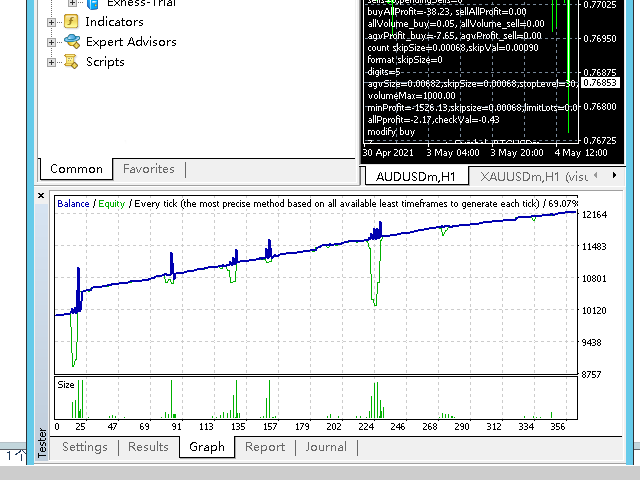Click the Size sub-chart label
Screen dimensions: 640x480
click(66, 385)
